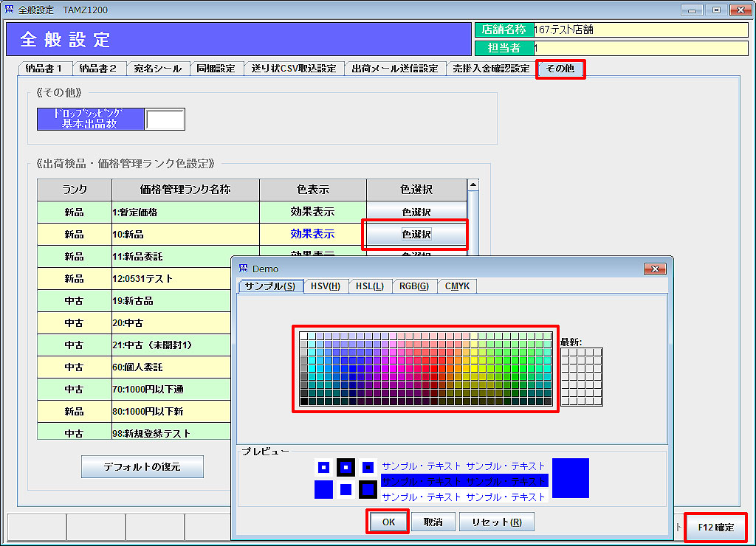Viewport: 756px width, 546px height.
Task: Select a swatch in the 最新 recent colors grid
Action: click(x=581, y=376)
